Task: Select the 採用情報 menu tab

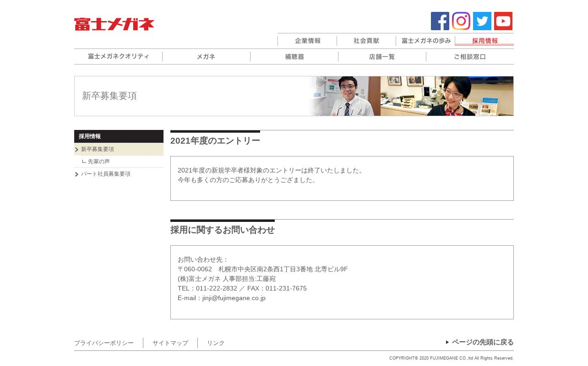Action: (x=485, y=41)
